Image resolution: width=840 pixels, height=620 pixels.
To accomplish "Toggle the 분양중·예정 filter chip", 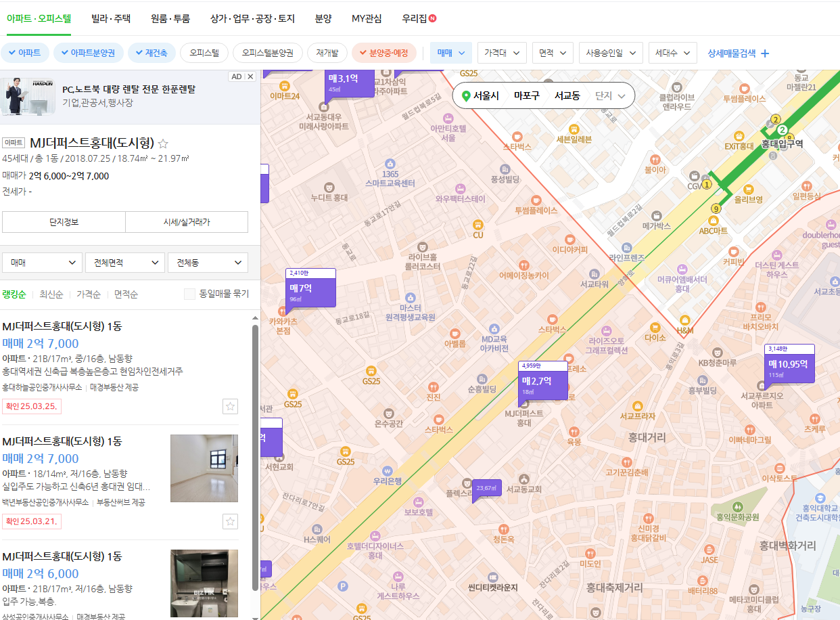I will (384, 52).
